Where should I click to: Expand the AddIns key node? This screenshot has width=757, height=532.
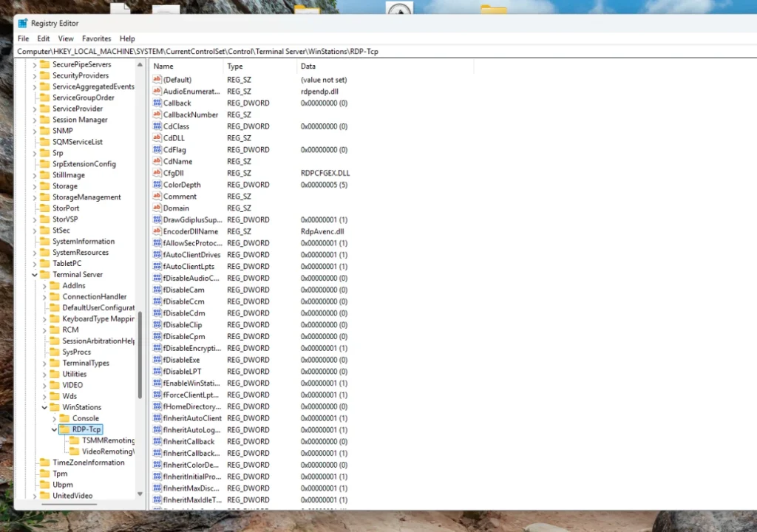44,286
